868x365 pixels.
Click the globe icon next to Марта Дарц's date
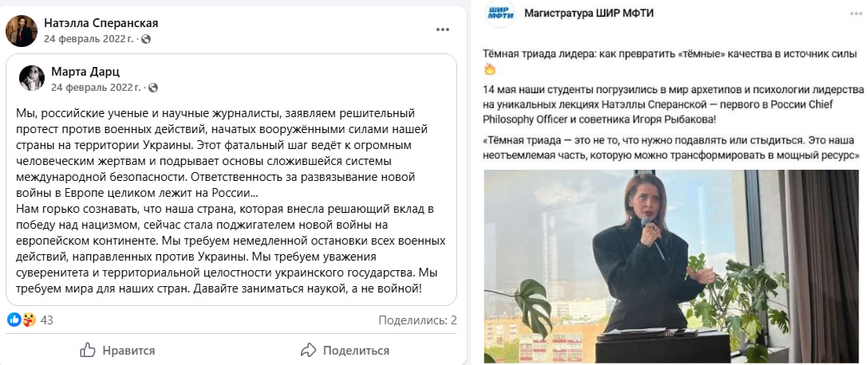pos(153,87)
